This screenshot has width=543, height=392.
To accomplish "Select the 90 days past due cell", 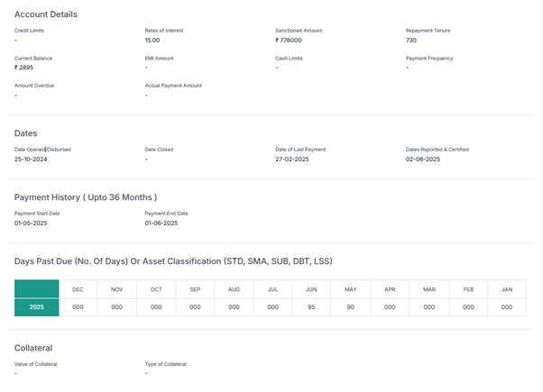I will (x=351, y=307).
